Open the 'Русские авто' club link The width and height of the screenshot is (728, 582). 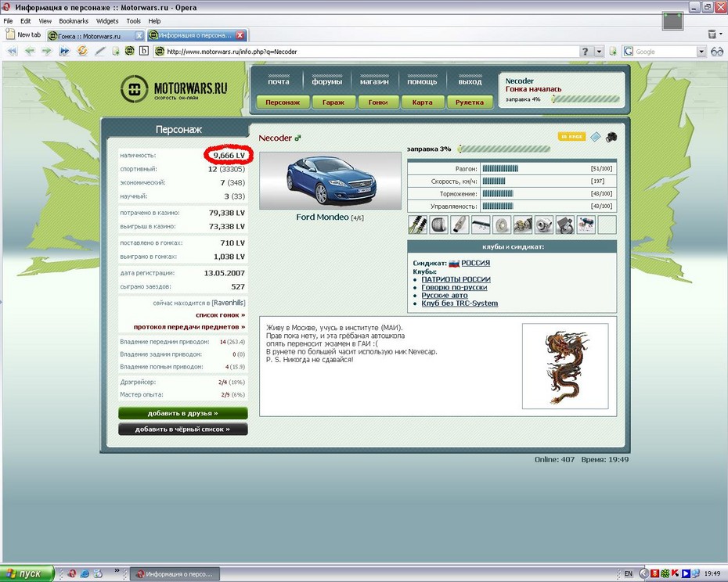[445, 295]
